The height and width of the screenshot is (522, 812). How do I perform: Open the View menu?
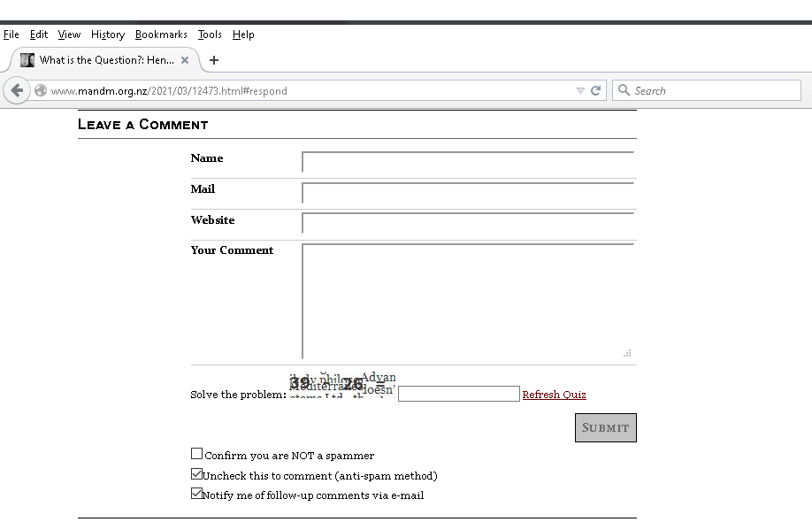(x=69, y=35)
